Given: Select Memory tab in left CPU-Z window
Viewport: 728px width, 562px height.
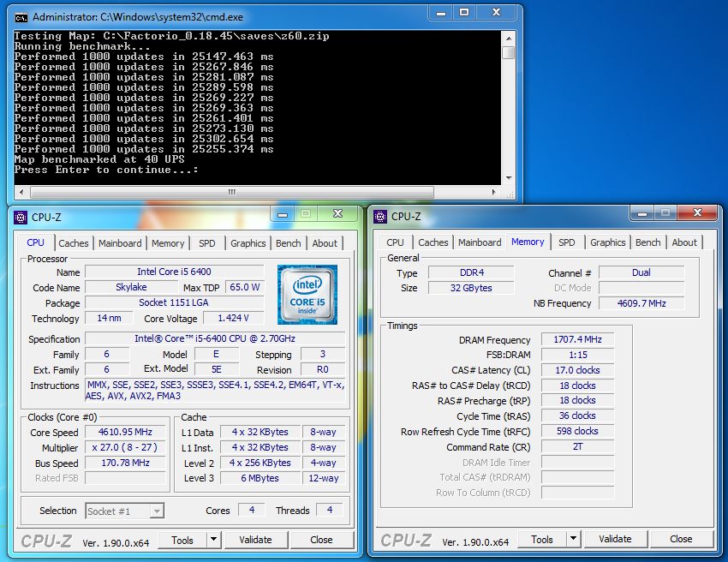Looking at the screenshot, I should click(x=168, y=243).
